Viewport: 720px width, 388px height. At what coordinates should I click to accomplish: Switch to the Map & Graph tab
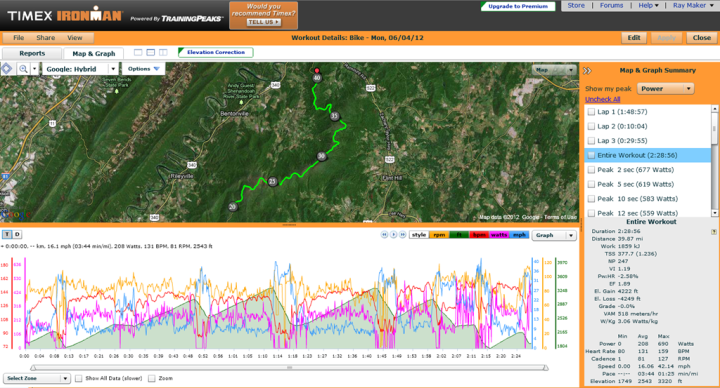pos(94,54)
